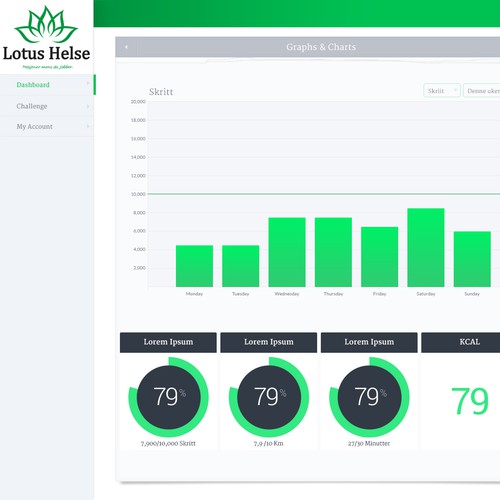Click the Wednesday axis label

[x=287, y=294]
